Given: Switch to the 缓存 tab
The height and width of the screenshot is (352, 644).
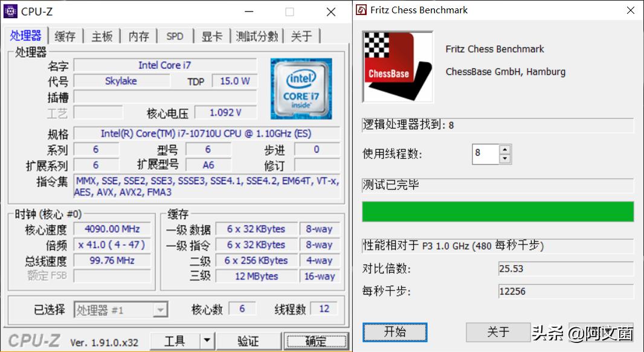Looking at the screenshot, I should pyautogui.click(x=64, y=36).
